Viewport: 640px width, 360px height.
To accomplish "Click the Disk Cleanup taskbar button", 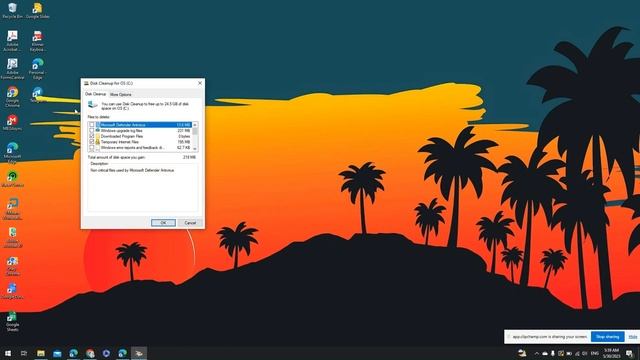I will point(139,353).
